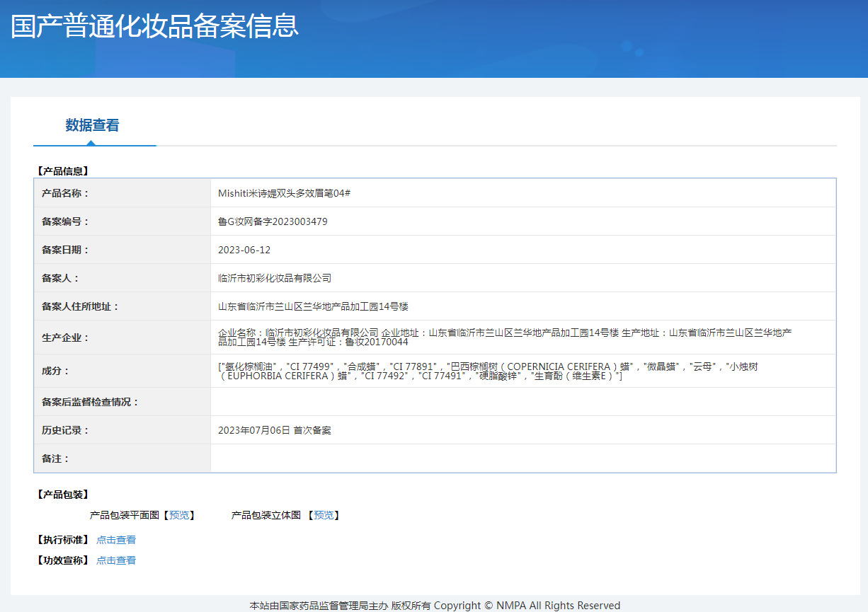This screenshot has height=612, width=868.
Task: Select product name Mishiti米诗媞双头多效眉笔04#
Action: point(285,193)
